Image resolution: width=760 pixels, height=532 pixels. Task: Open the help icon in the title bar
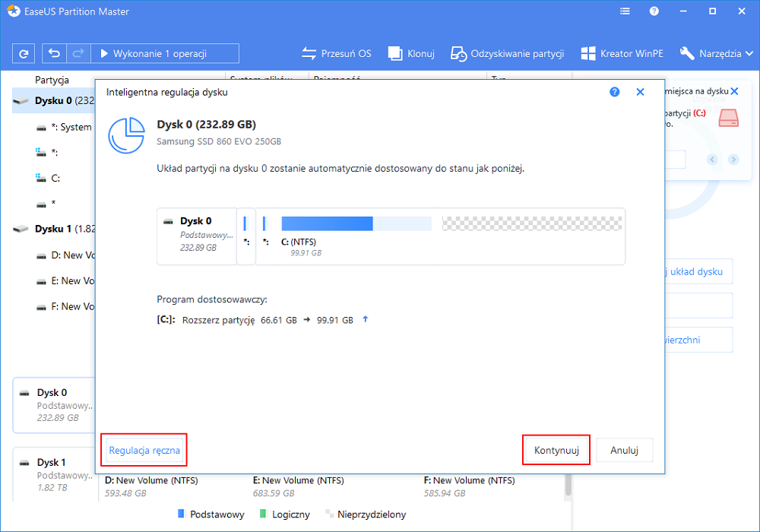coord(654,11)
